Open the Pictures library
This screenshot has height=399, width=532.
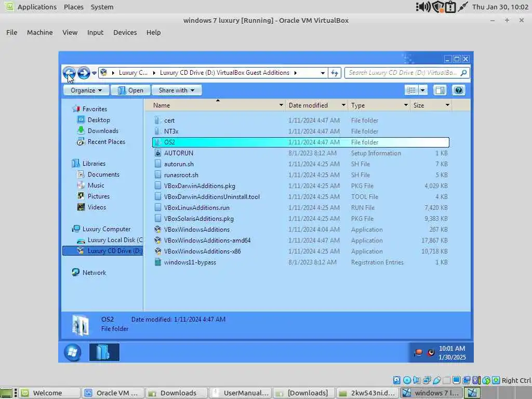pos(98,196)
